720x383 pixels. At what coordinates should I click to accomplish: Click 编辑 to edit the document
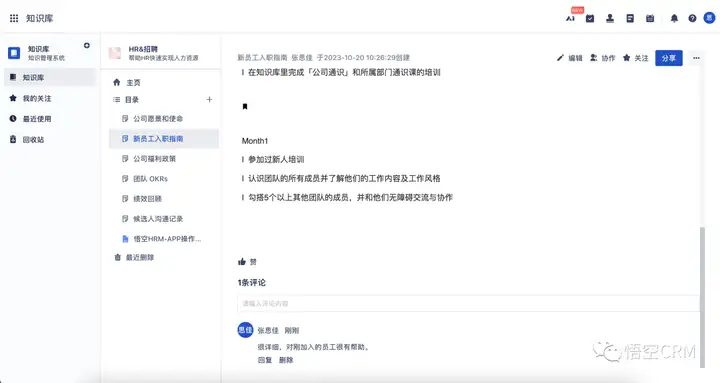coord(569,58)
